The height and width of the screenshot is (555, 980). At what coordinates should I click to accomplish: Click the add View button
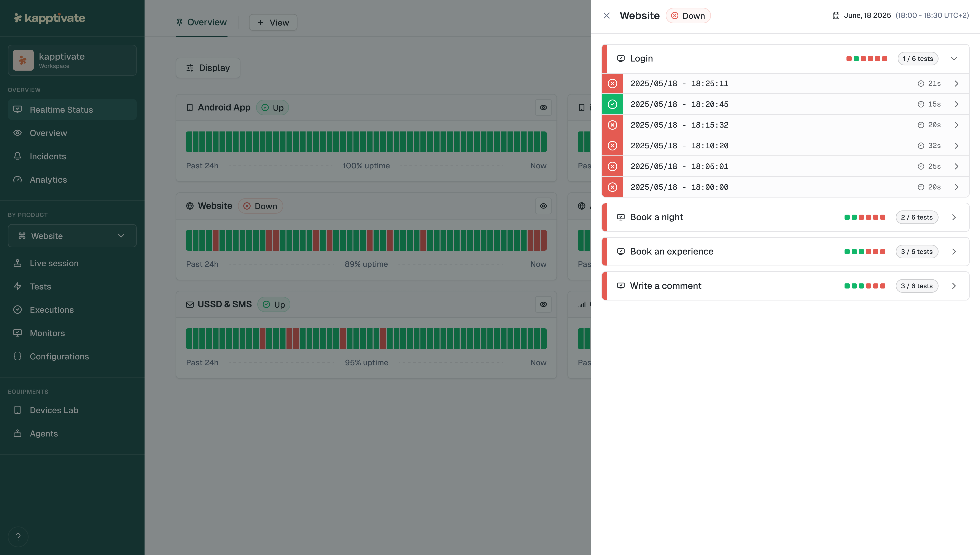tap(273, 22)
